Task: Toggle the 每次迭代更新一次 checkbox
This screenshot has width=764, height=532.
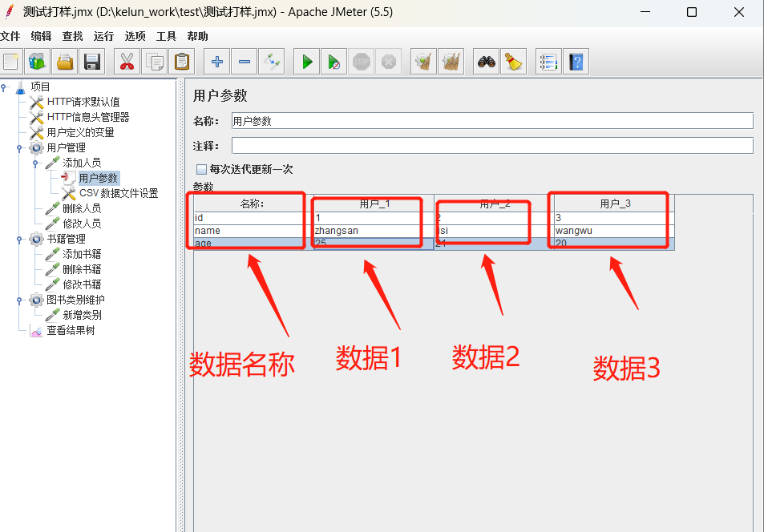Action: (x=201, y=169)
